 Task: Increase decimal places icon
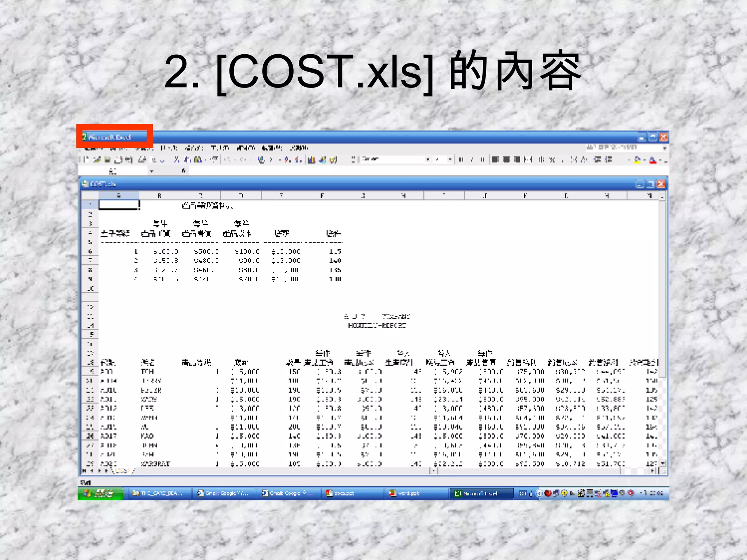[x=573, y=159]
